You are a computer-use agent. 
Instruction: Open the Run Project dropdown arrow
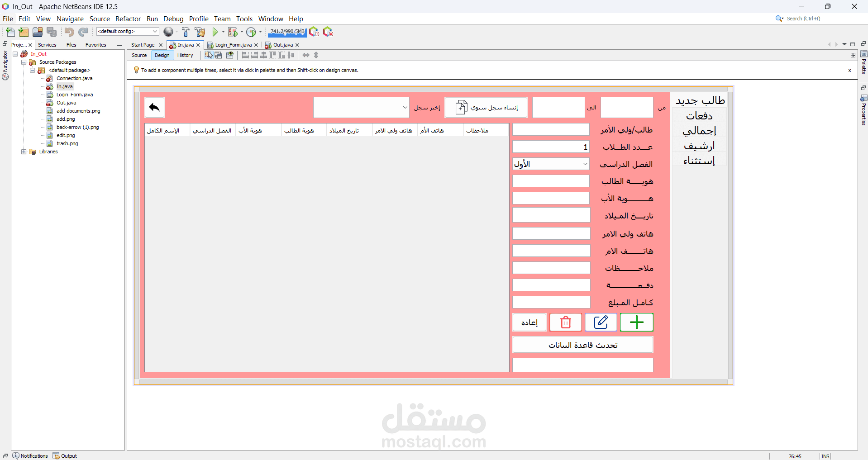(223, 32)
